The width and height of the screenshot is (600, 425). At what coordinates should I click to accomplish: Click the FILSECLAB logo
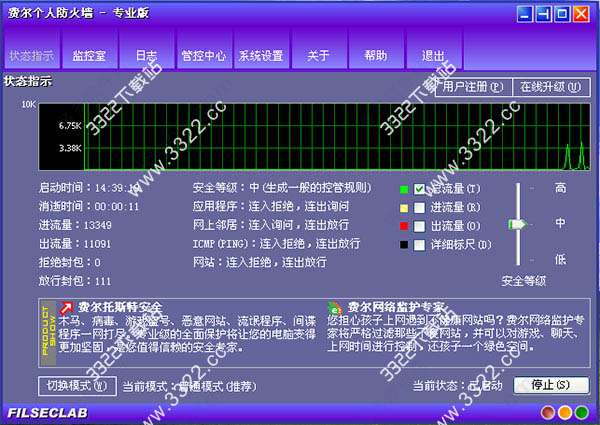(x=47, y=413)
